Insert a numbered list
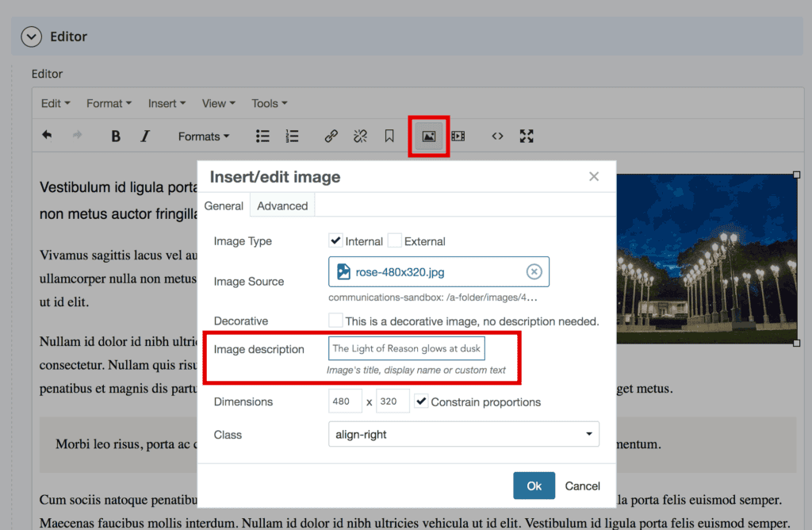 pyautogui.click(x=292, y=136)
